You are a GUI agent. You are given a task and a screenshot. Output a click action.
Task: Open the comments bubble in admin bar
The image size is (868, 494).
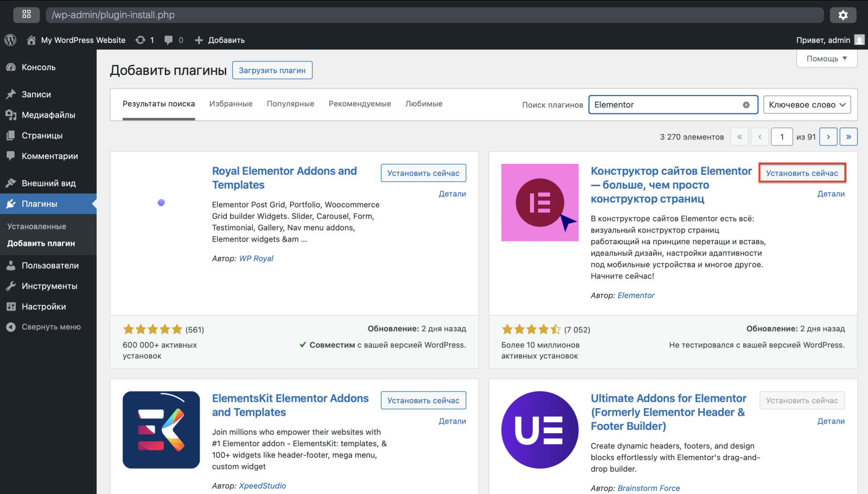169,40
